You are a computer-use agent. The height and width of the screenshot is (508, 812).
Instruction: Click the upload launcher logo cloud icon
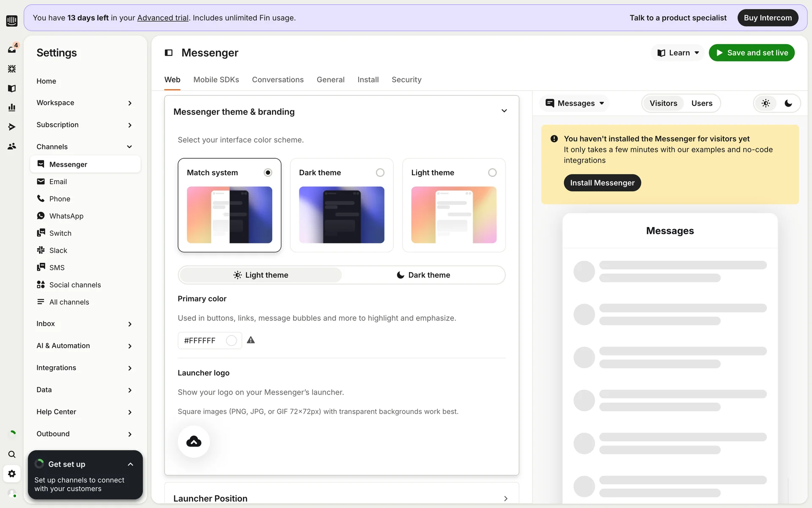[194, 442]
